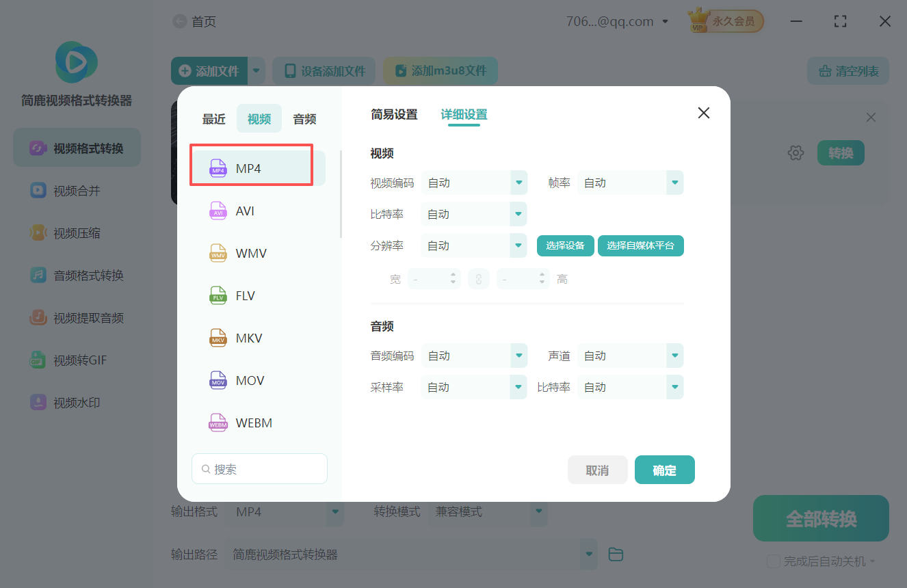907x588 pixels.
Task: Open the file settings gear icon
Action: (796, 152)
